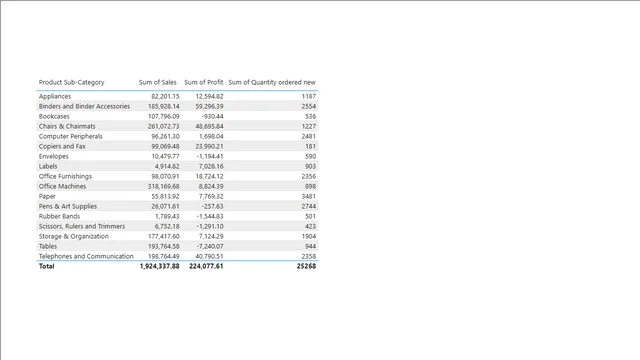This screenshot has height=360, width=640.
Task: Click the total quantity value 25268
Action: (x=306, y=266)
